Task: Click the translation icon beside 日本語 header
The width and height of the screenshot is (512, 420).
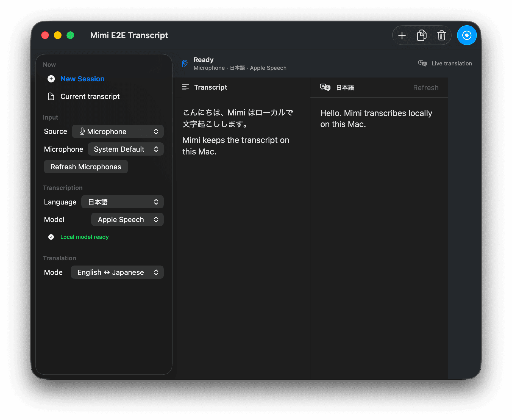Action: (x=325, y=87)
